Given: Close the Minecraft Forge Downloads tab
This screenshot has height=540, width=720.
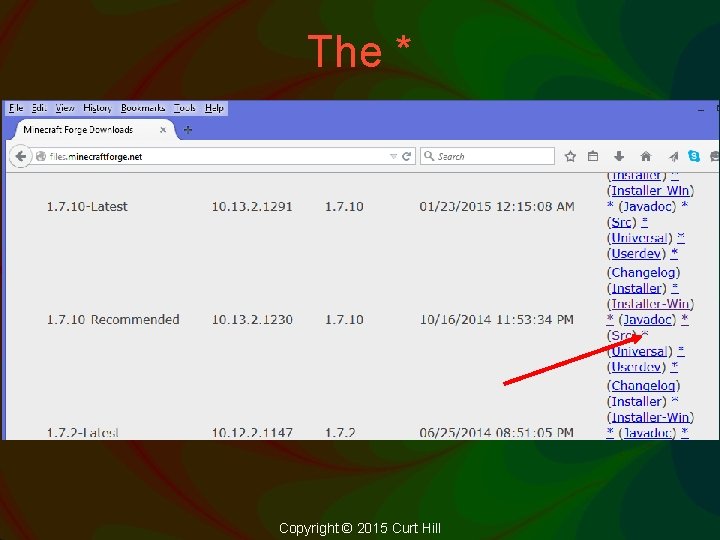Looking at the screenshot, I should point(163,130).
